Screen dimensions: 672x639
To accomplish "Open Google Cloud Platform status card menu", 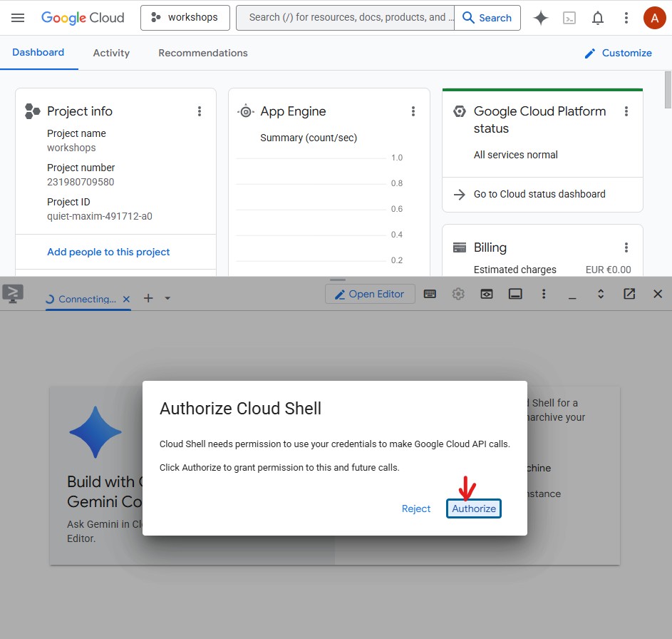I will point(626,111).
